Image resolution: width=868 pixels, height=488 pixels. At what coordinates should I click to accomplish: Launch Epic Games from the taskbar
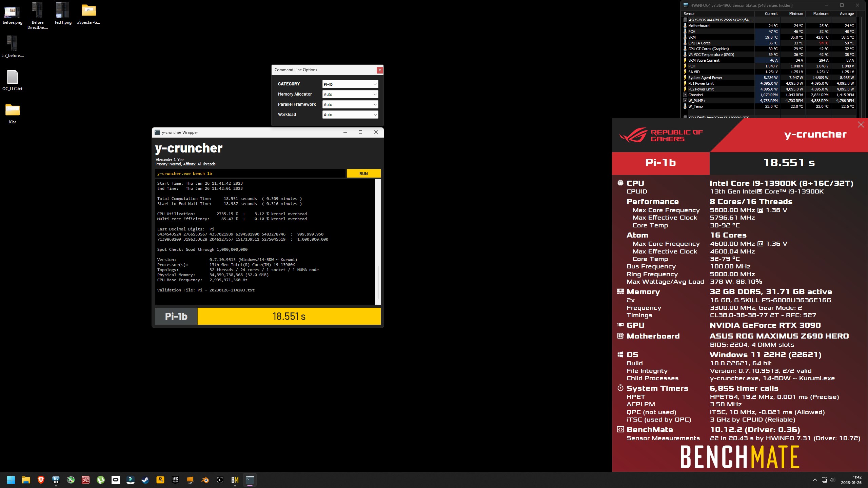(x=175, y=480)
